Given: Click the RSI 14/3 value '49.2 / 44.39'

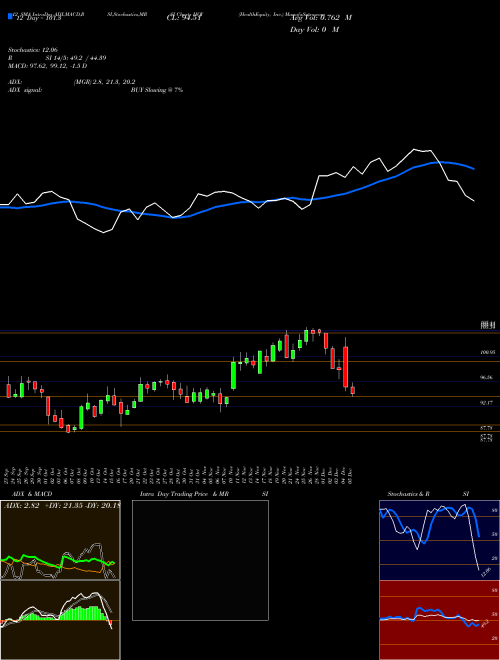Looking at the screenshot, I should point(86,58).
